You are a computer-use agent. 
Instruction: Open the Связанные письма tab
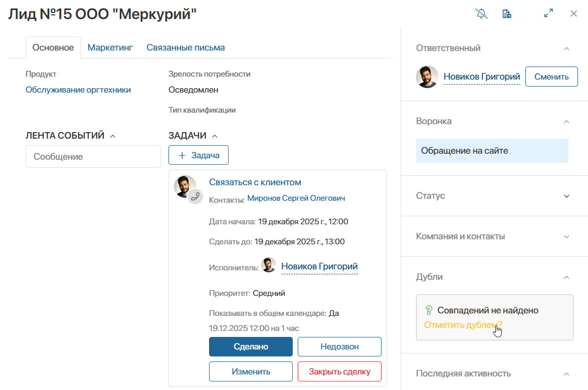(185, 48)
